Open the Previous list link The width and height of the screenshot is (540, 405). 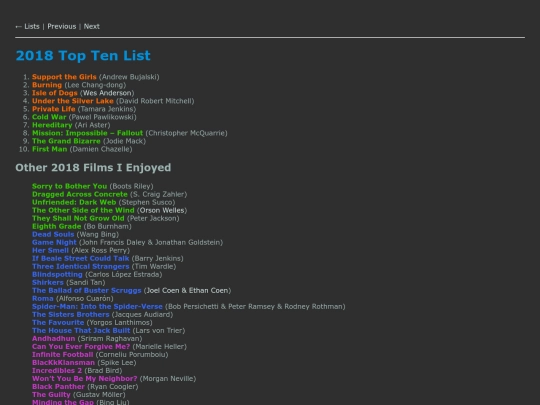tap(62, 27)
